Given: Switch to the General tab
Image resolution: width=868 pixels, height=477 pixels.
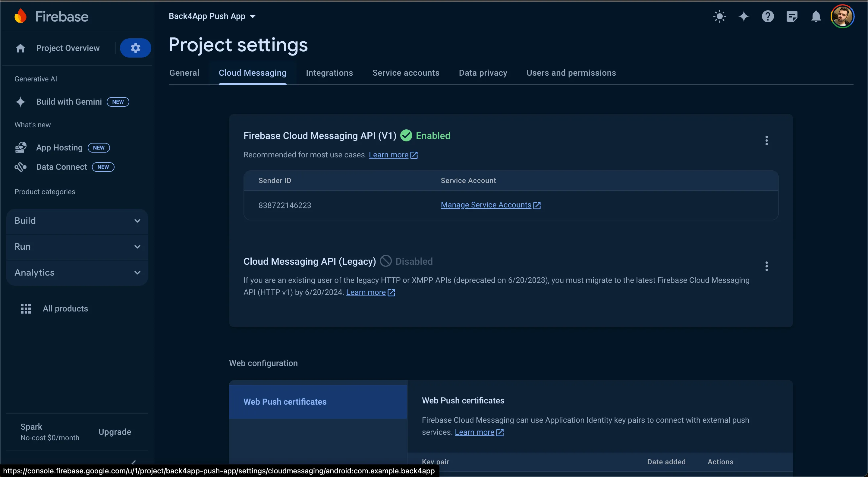Looking at the screenshot, I should (184, 73).
